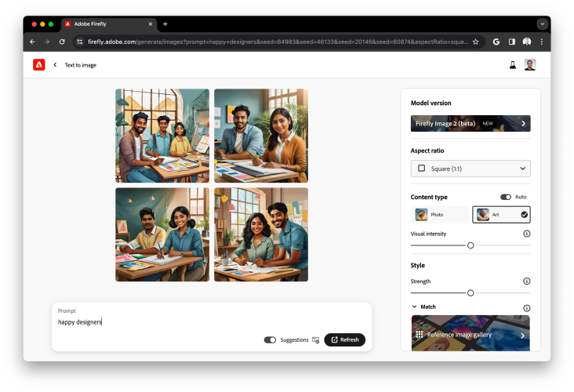Click the Visual intensity info icon
574x392 pixels.
[x=526, y=234]
